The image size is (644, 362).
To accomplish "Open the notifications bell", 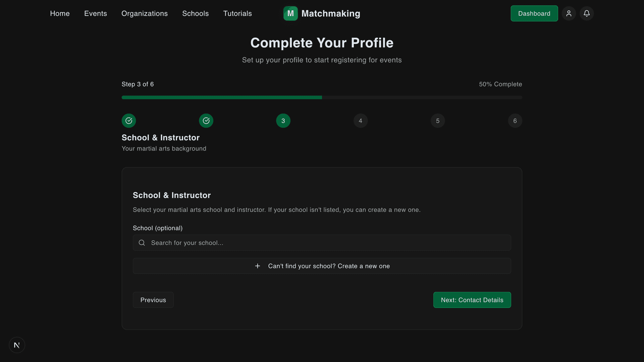I will 587,13.
